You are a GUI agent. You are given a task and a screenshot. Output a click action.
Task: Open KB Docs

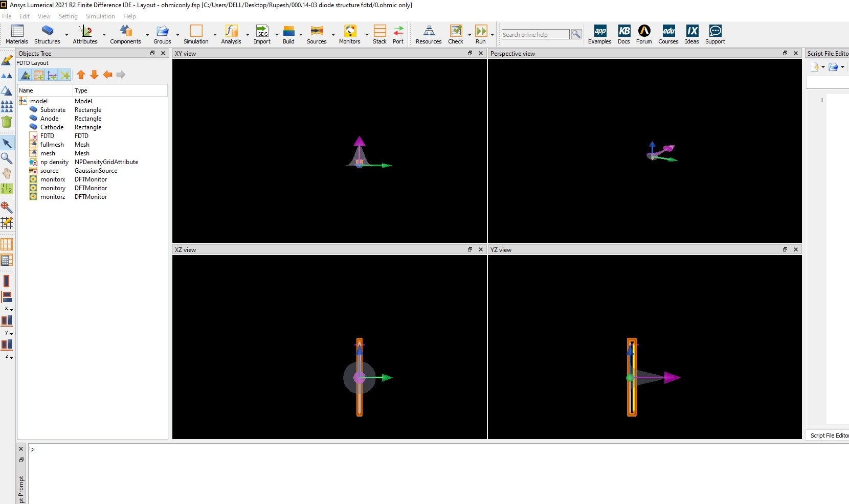point(624,34)
